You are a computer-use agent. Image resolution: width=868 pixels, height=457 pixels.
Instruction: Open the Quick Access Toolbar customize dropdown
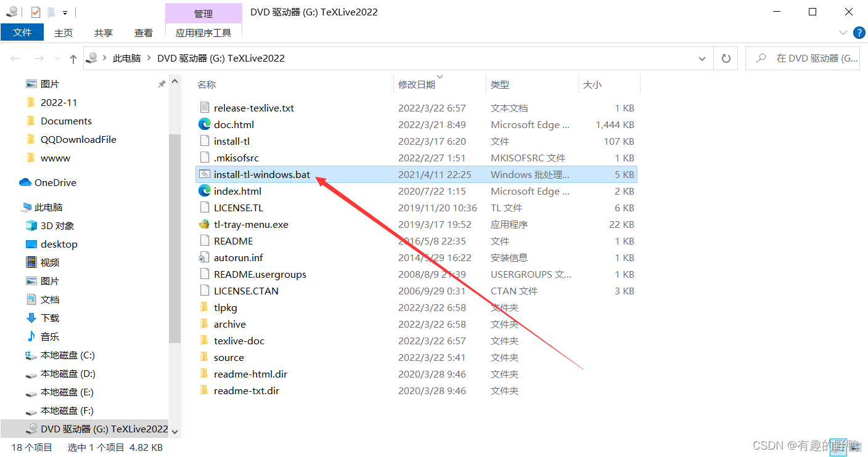[x=65, y=12]
